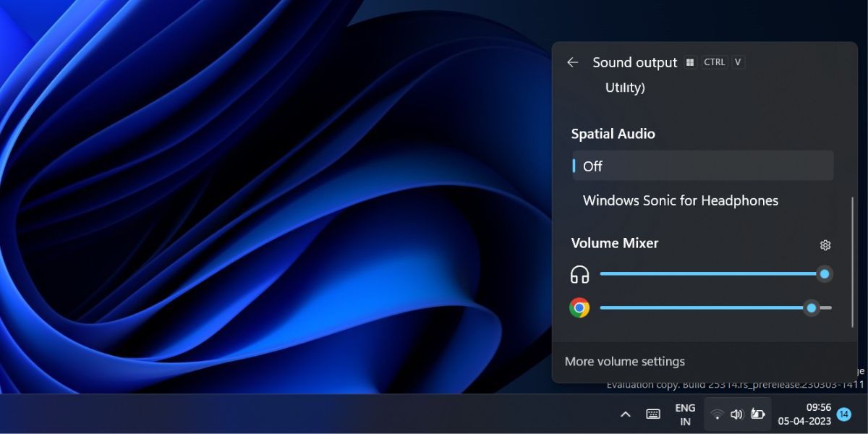The image size is (868, 434).
Task: Click the CTRL key hint in the header
Action: click(x=715, y=62)
